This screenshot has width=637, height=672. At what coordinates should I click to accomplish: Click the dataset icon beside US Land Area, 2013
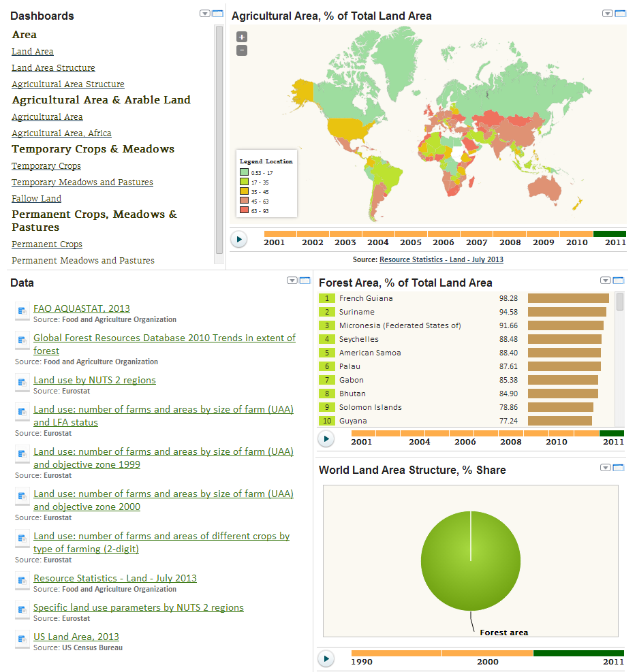[21, 639]
